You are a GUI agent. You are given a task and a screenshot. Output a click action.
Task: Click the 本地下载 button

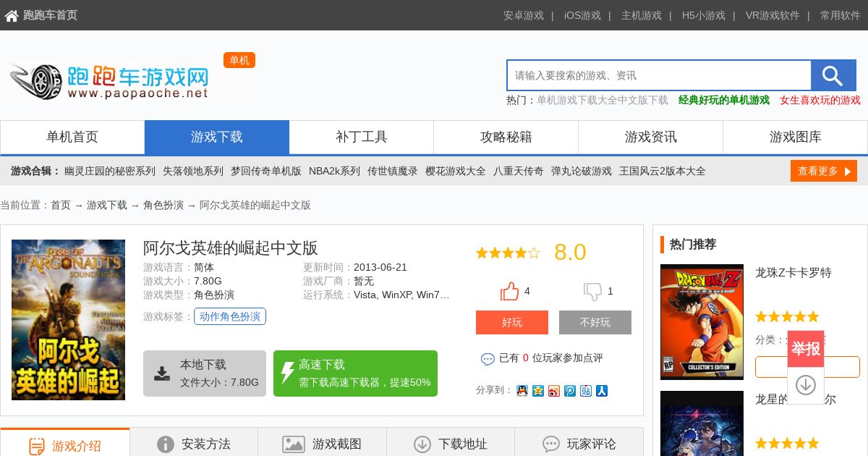[205, 373]
